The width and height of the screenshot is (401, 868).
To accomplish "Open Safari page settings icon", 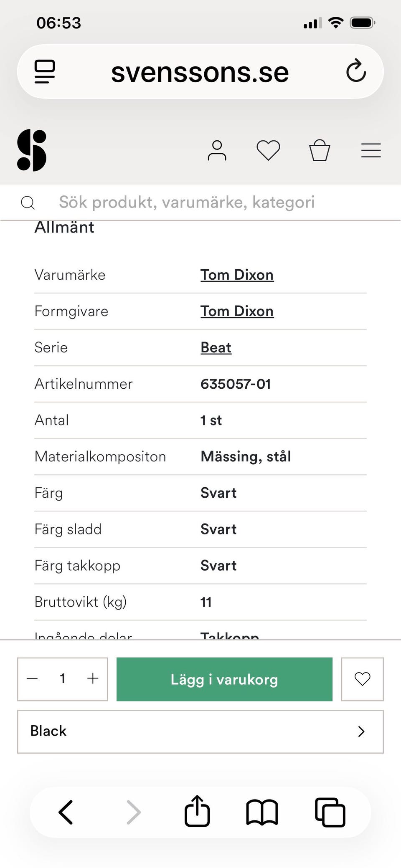I will pos(45,71).
